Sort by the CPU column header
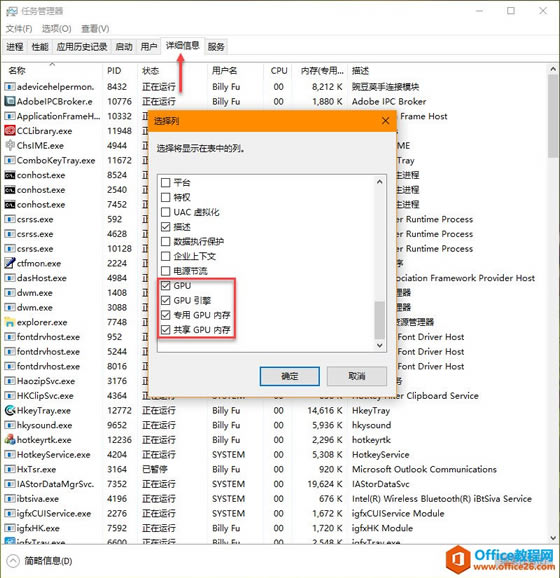This screenshot has width=560, height=578. tap(279, 70)
